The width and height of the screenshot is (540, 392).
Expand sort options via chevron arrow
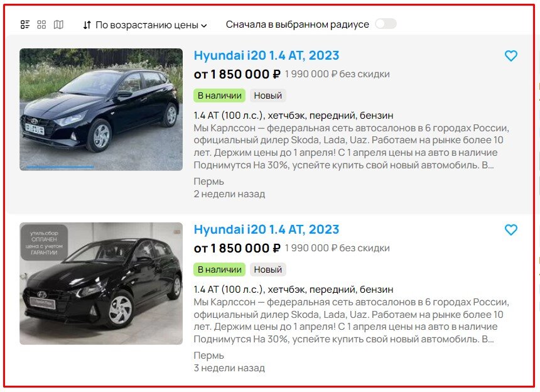point(204,26)
